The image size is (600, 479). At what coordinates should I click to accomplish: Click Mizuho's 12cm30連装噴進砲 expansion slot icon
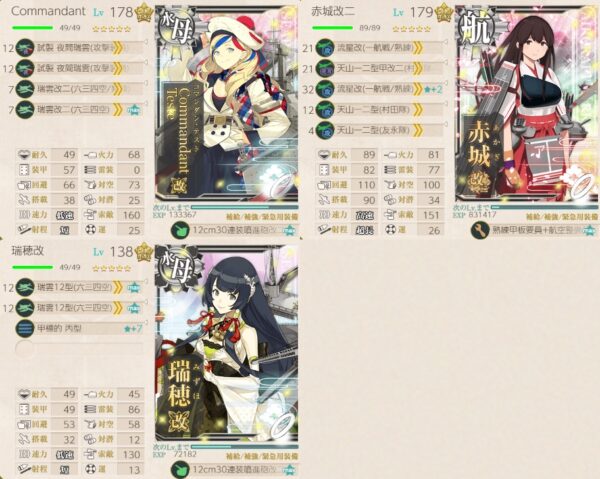[x=180, y=469]
